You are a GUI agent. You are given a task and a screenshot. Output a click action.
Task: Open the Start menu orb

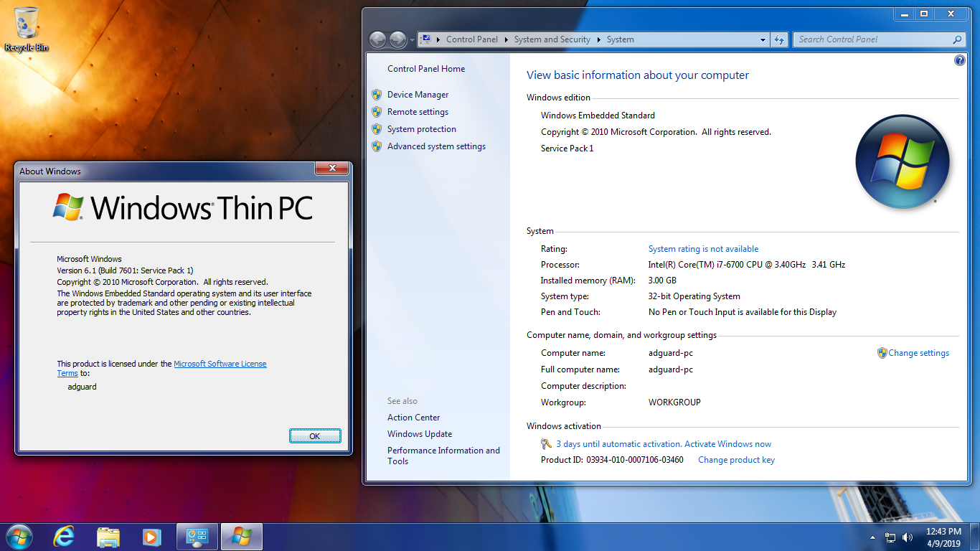19,537
